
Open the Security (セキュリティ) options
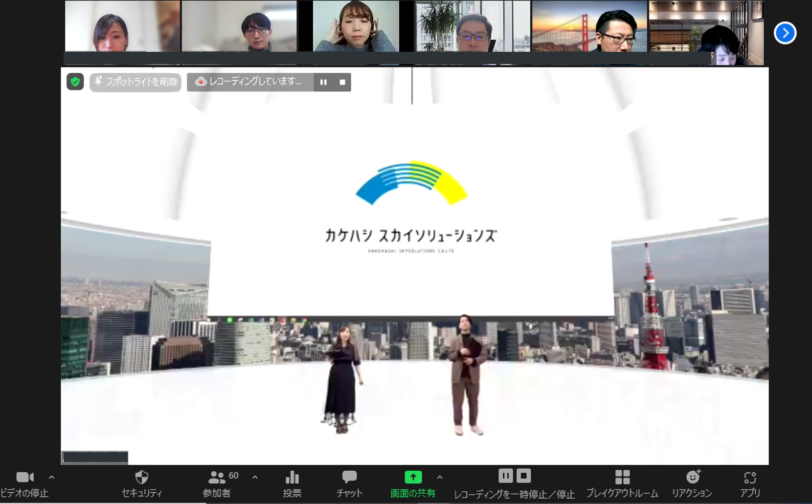coord(141,483)
